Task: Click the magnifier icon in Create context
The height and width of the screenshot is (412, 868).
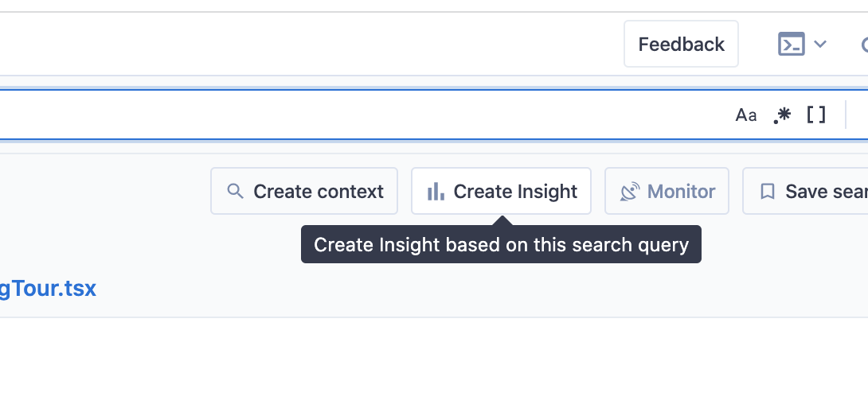Action: point(235,192)
